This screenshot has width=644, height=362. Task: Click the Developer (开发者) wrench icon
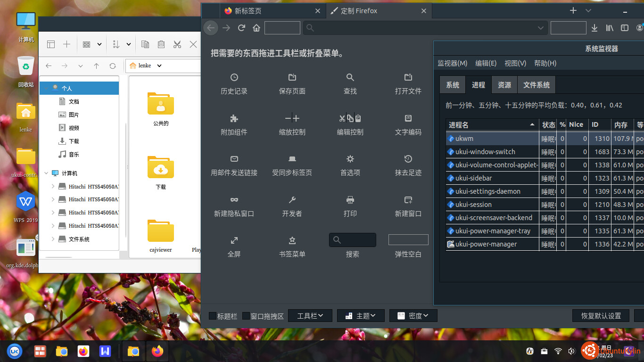pyautogui.click(x=292, y=200)
